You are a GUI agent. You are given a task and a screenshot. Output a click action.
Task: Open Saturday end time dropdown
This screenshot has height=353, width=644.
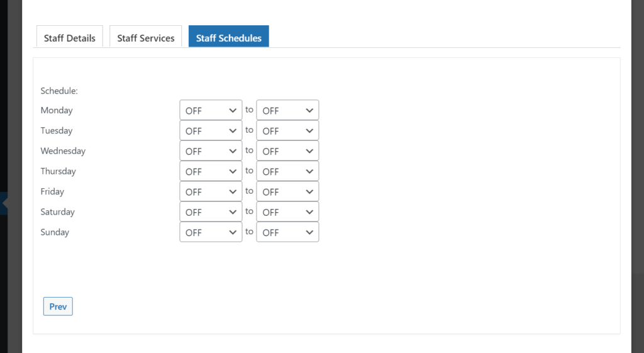tap(287, 211)
